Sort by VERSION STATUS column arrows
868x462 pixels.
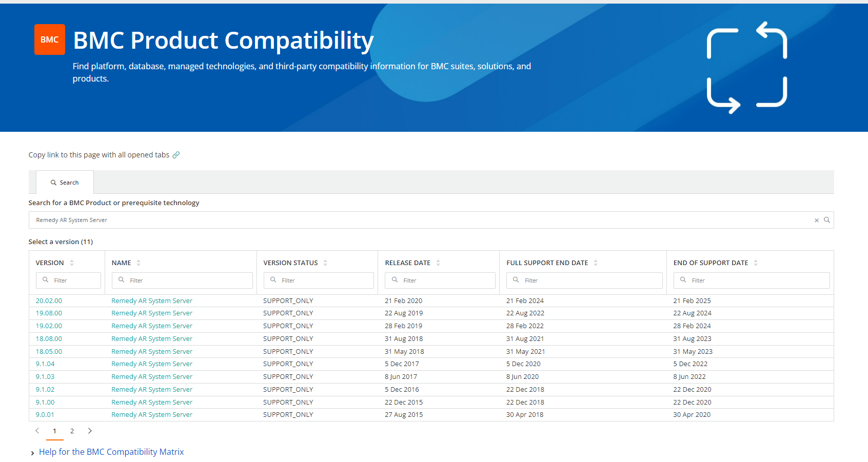(x=325, y=263)
